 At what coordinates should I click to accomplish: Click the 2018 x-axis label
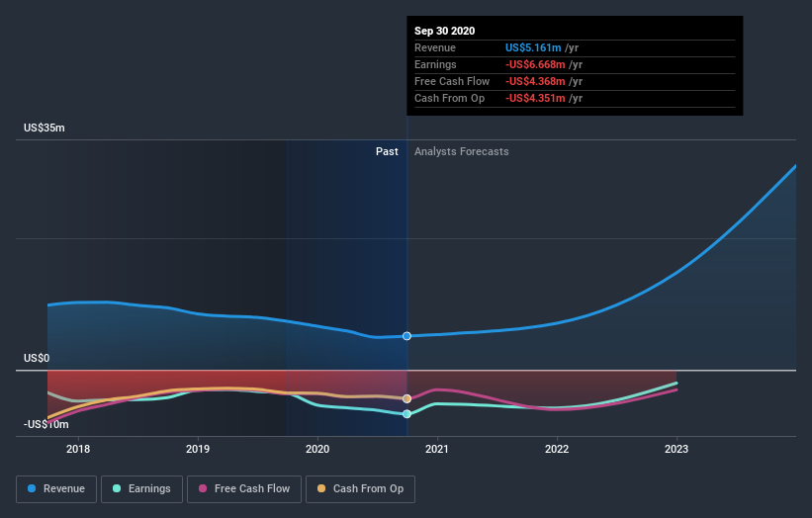tap(78, 449)
